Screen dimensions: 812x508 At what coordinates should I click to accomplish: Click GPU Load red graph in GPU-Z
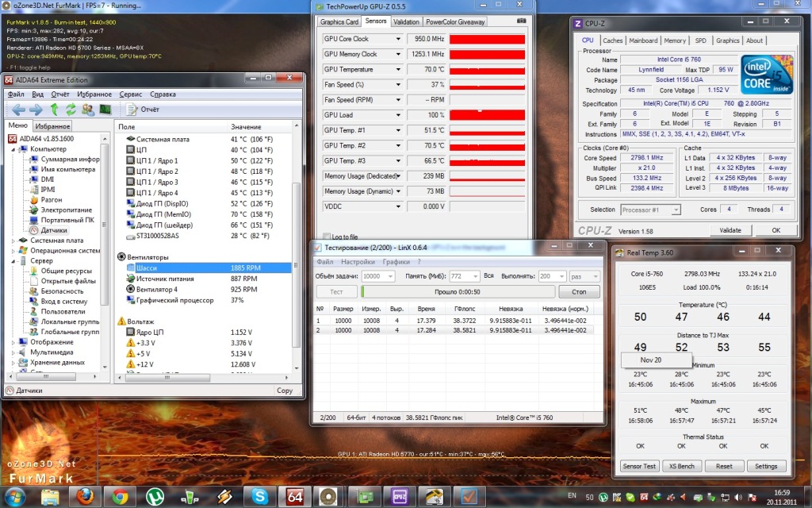(x=487, y=115)
